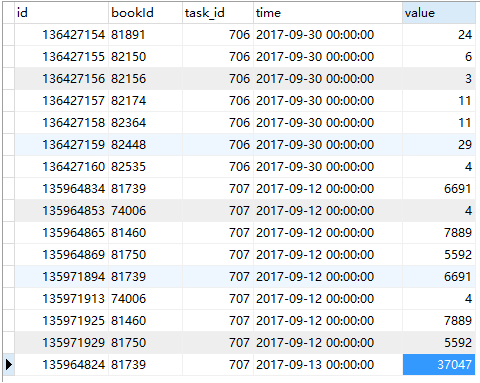Select id cell 136427154
480x383 pixels.
pyautogui.click(x=61, y=35)
